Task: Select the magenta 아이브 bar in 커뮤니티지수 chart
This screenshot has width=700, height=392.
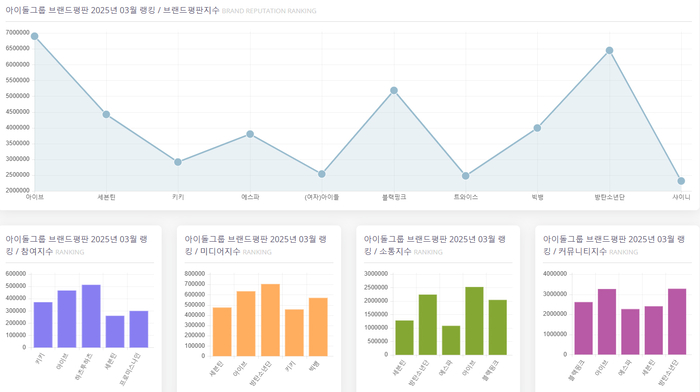Action: (607, 322)
